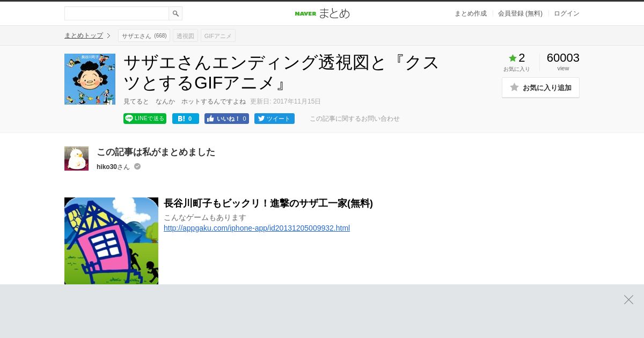This screenshot has width=644, height=338.
Task: Open まとめ作成 link
Action: pos(471,13)
